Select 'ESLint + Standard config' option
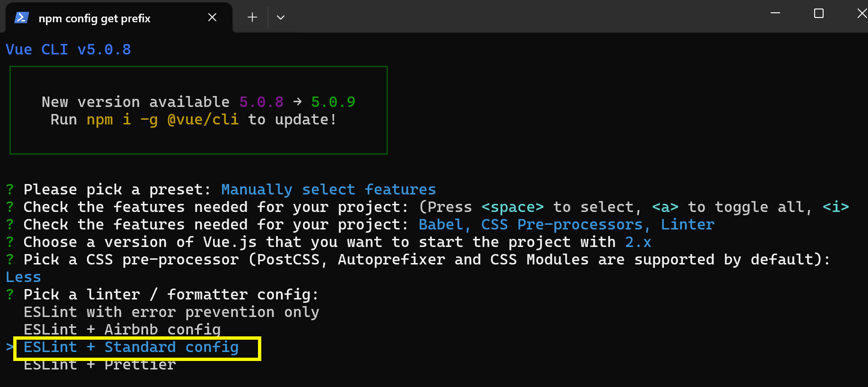868x387 pixels. tap(131, 347)
